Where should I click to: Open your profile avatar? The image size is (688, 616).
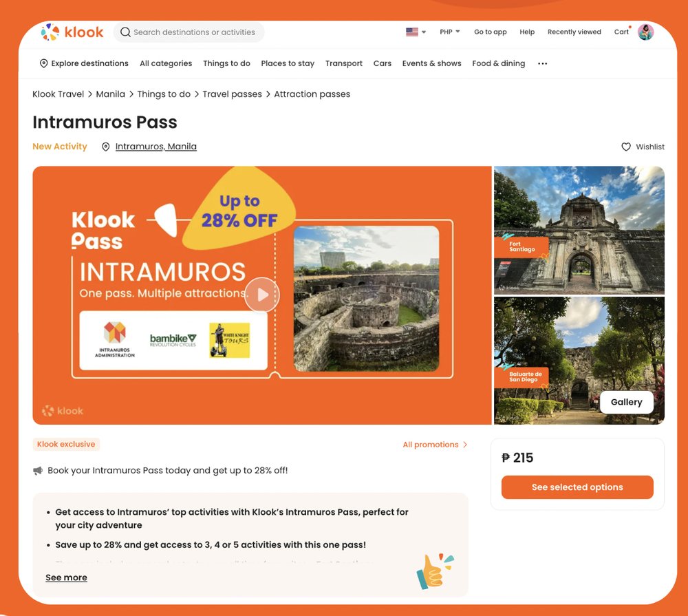pos(645,32)
